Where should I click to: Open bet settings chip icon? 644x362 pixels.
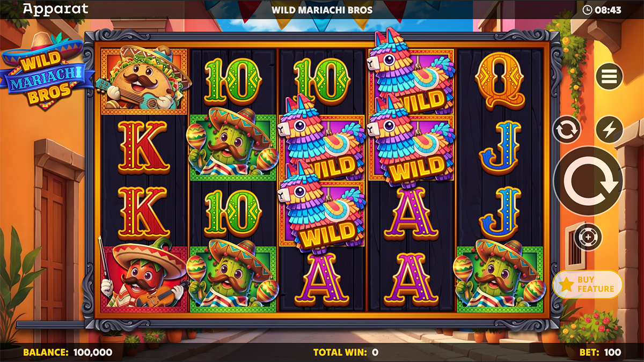[x=588, y=237]
